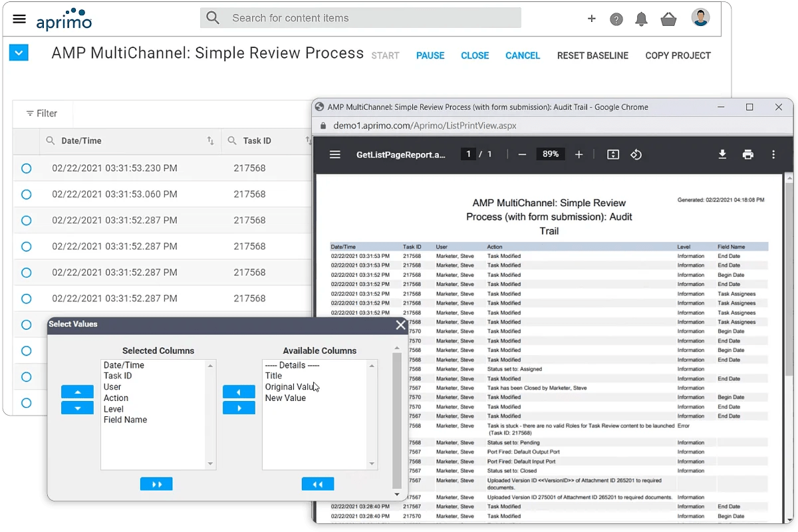Click the Date/Time column search icon
The width and height of the screenshot is (798, 532).
pyautogui.click(x=51, y=141)
